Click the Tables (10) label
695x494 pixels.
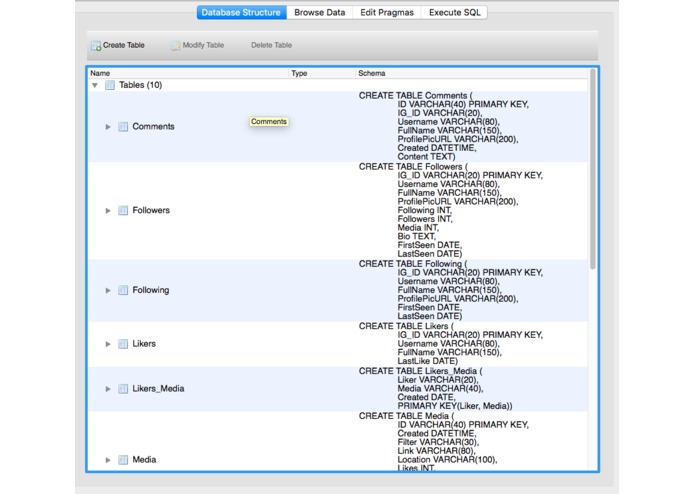click(x=141, y=85)
